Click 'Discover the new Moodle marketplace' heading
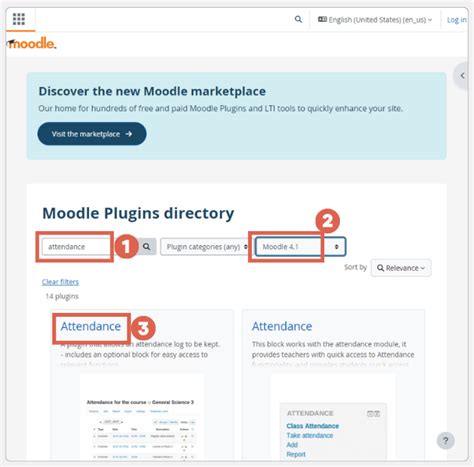Viewport: 474px width, 467px height. tap(152, 91)
